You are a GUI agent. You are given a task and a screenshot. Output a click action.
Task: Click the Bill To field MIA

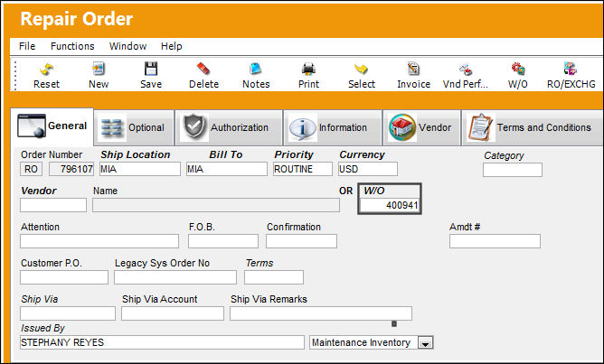pos(226,169)
